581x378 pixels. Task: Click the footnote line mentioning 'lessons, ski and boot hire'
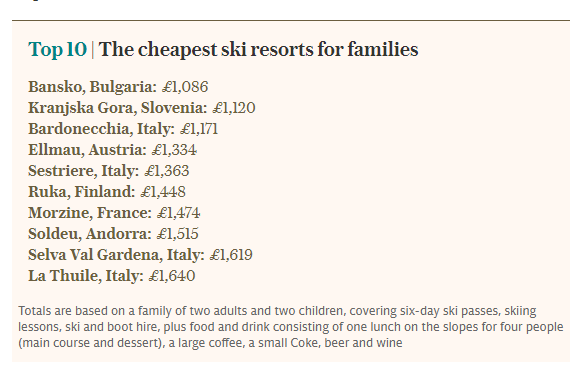coord(291,327)
